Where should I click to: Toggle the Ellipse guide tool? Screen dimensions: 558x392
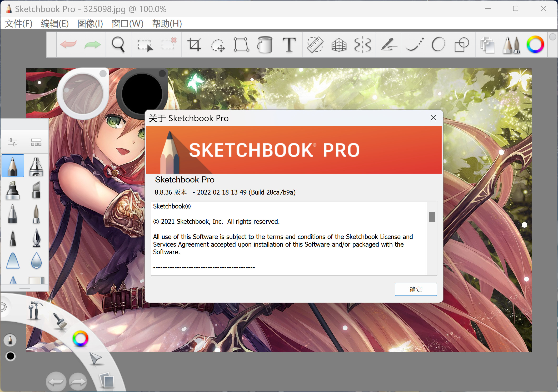(438, 44)
